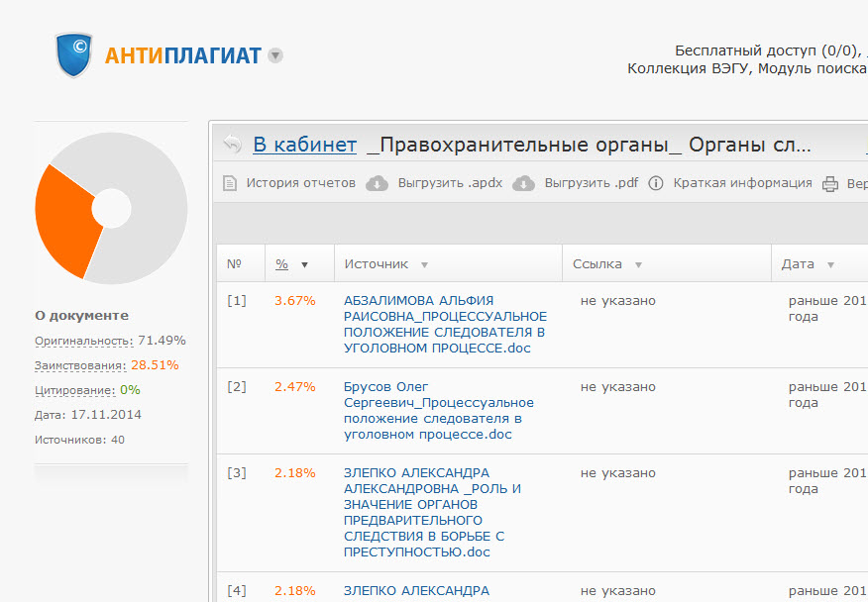Click row number [2]
This screenshot has height=602, width=868.
237,387
